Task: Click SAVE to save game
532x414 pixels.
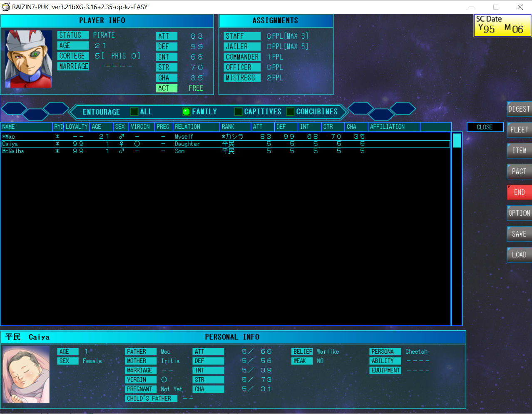Action: (519, 234)
